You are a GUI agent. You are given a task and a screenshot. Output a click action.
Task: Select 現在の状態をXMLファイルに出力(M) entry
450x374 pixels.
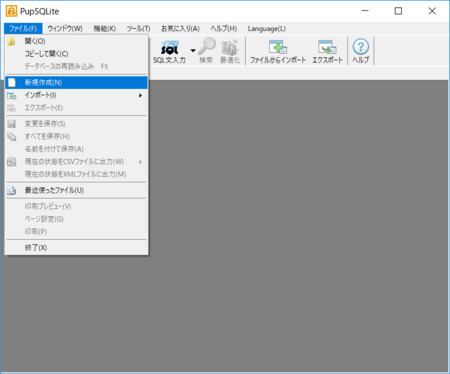(x=76, y=174)
